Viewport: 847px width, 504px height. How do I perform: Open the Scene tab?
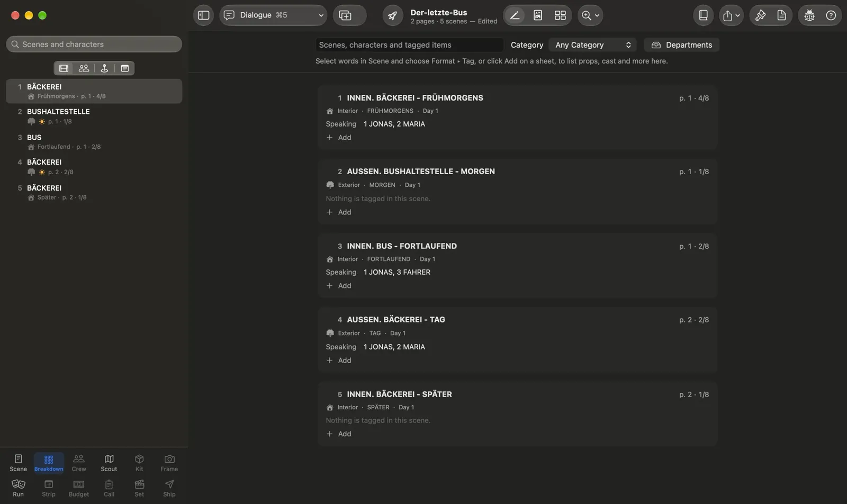click(18, 463)
